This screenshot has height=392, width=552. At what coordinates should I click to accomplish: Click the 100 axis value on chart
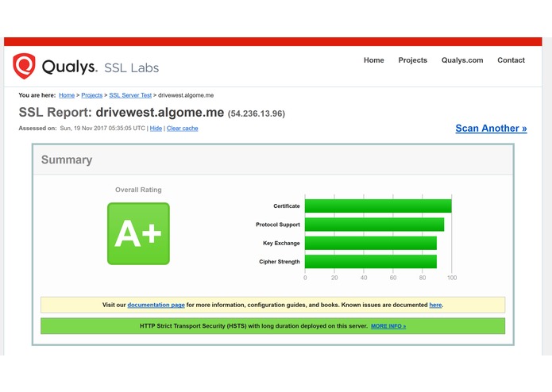click(x=452, y=278)
